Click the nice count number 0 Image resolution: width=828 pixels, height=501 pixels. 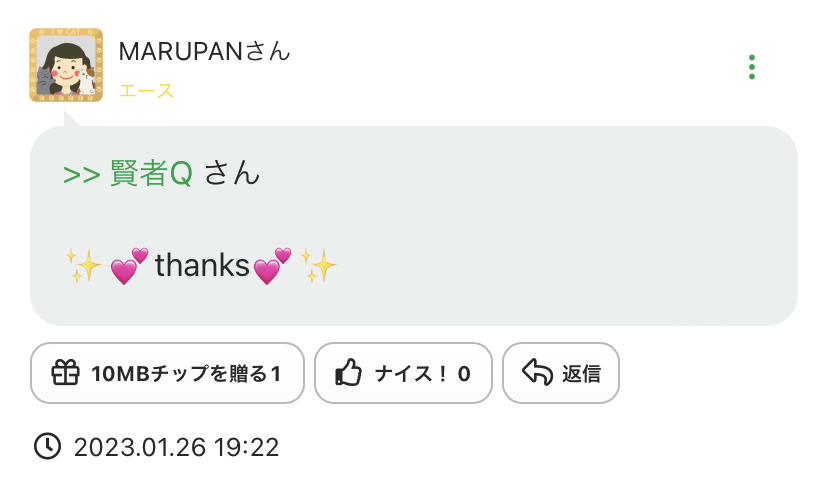pyautogui.click(x=464, y=374)
